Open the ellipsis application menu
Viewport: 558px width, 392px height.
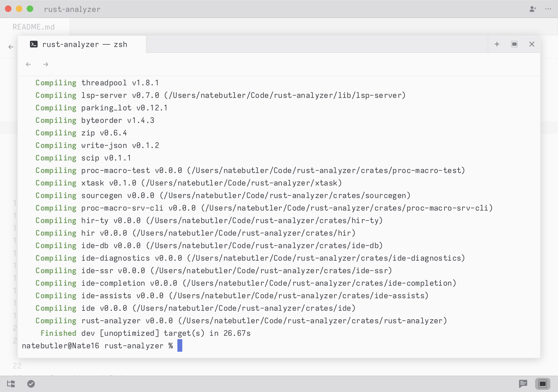point(548,9)
